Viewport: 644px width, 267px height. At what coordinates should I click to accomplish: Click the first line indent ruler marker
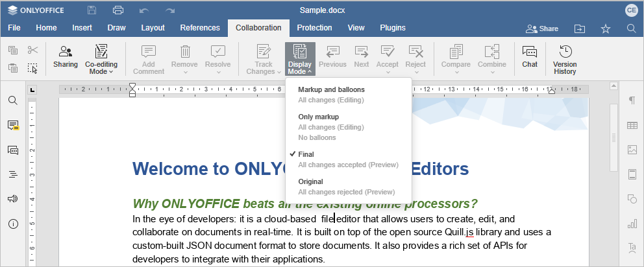(132, 86)
